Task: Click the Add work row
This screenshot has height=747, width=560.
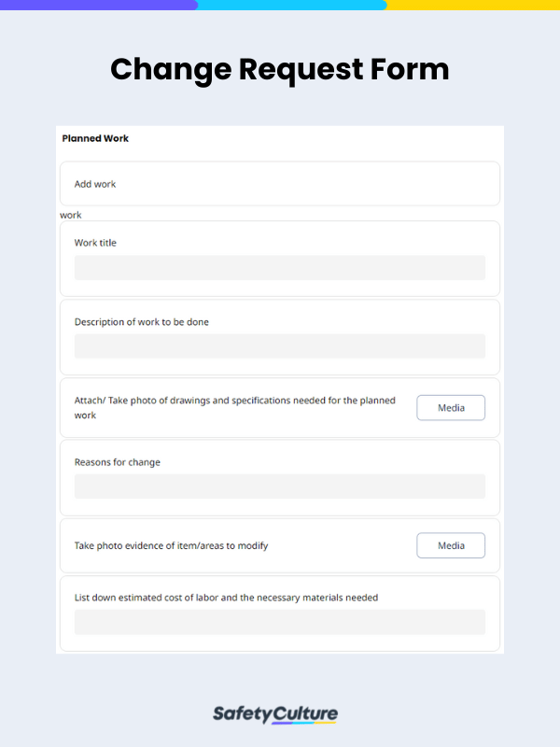Action: [x=280, y=184]
